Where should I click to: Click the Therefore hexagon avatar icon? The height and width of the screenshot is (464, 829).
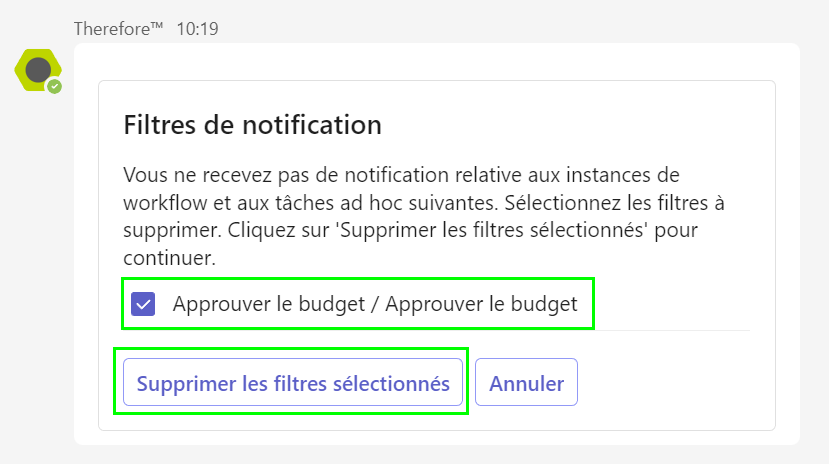38,70
